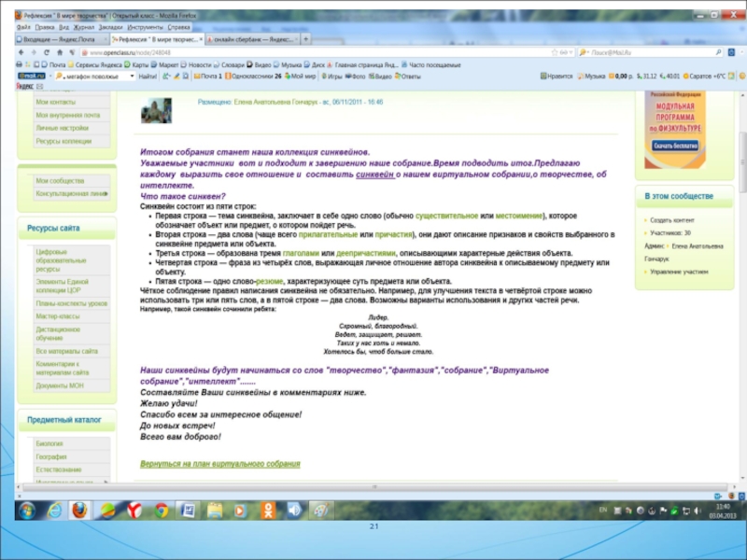Open a new tab with plus button
Image resolution: width=747 pixels, height=560 pixels.
(x=306, y=39)
